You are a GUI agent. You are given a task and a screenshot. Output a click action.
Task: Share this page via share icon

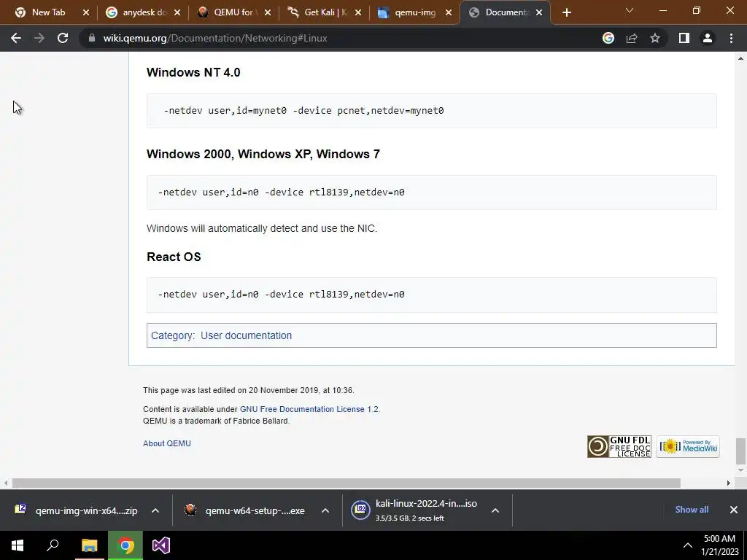tap(632, 38)
